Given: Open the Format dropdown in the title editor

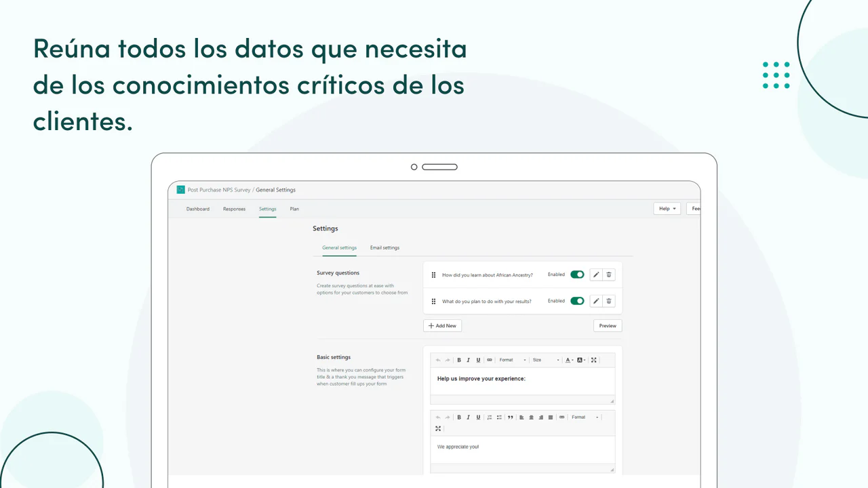Looking at the screenshot, I should tap(513, 360).
